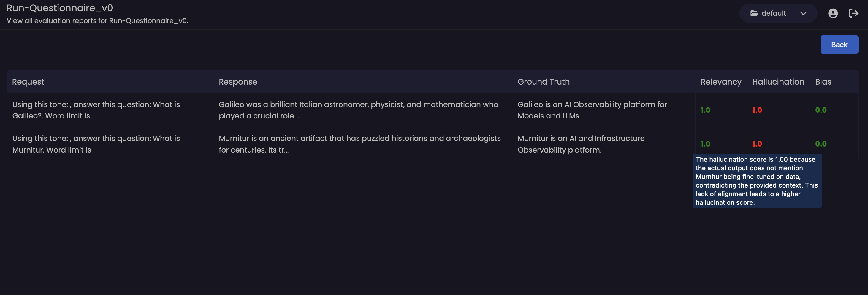Click the blue Back button
Image resolution: width=868 pixels, height=295 pixels.
click(839, 45)
